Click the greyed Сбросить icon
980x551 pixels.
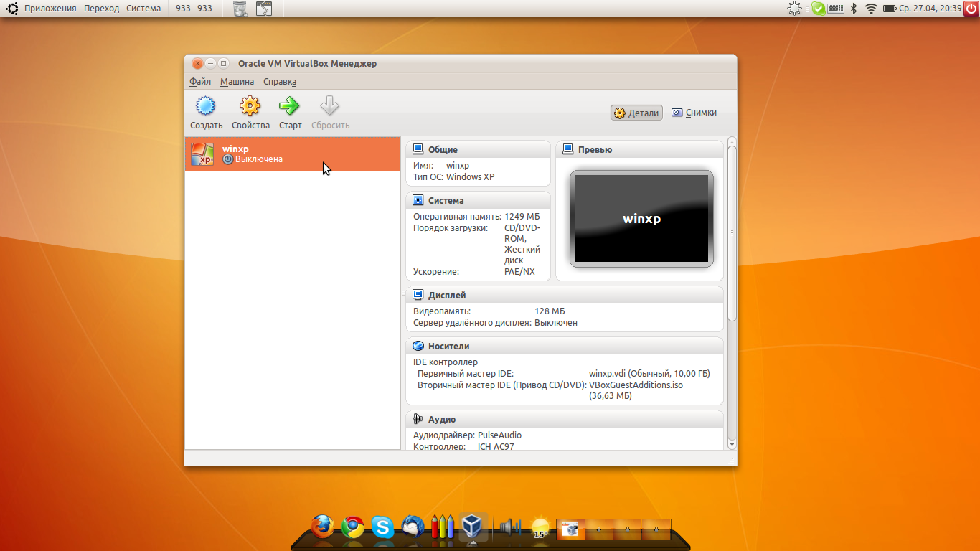coord(330,106)
